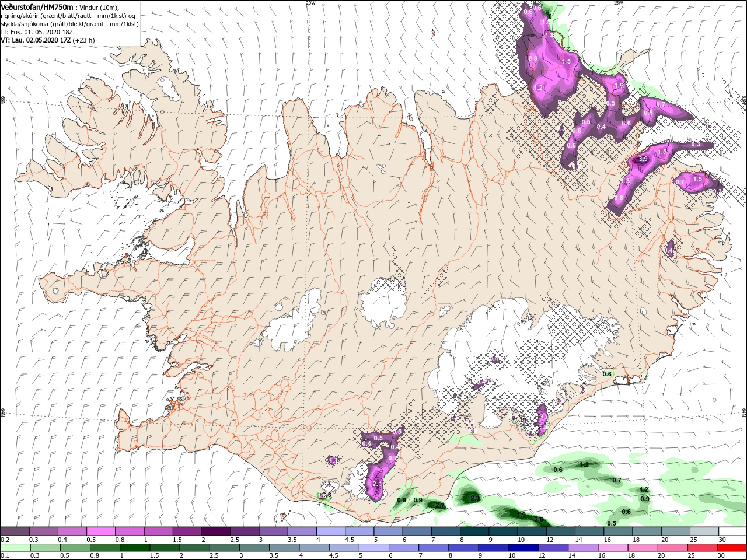This screenshot has width=747, height=560.
Task: Click the 15W longitude label
Action: 618,2
